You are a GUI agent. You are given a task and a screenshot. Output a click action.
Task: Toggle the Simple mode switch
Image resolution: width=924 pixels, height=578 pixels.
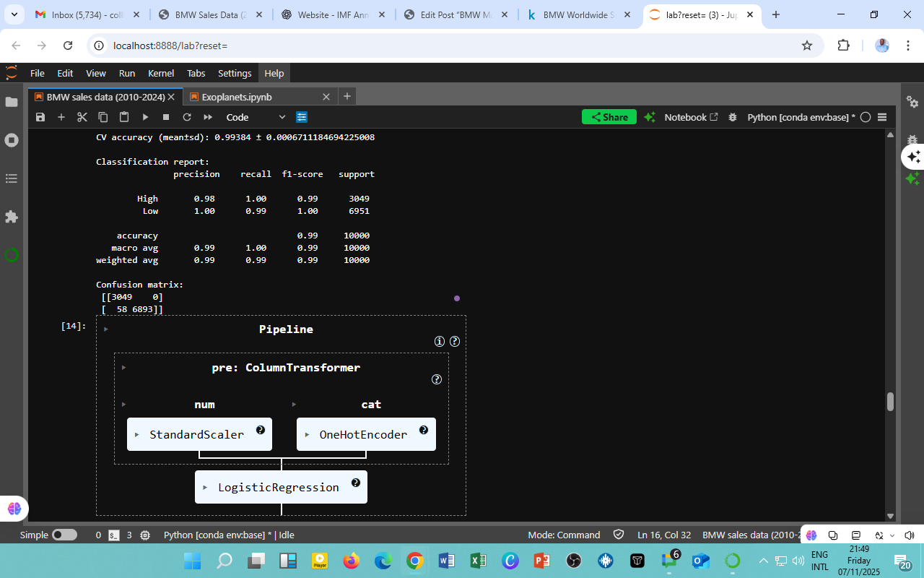coord(64,535)
